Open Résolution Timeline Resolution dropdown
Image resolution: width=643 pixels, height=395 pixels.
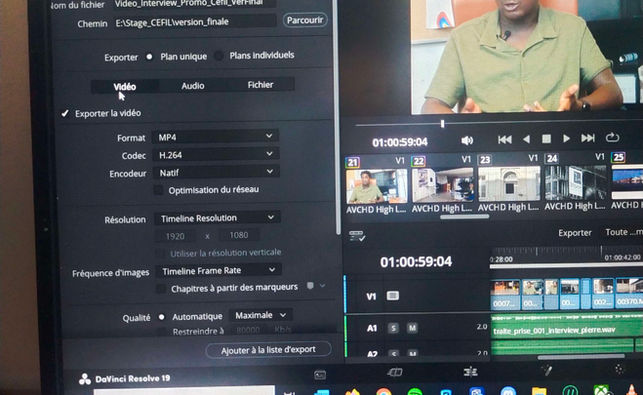pos(217,218)
